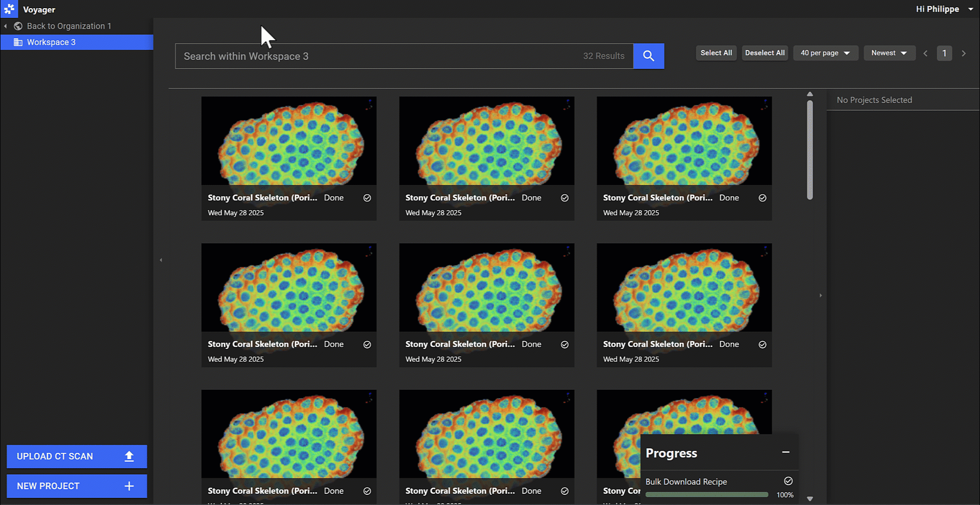The image size is (980, 505).
Task: Go to the previous results page
Action: 925,53
